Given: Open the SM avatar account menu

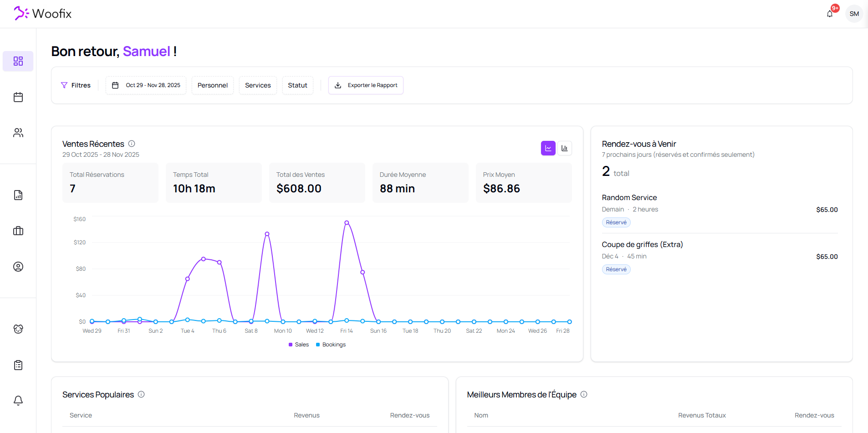Looking at the screenshot, I should point(854,14).
